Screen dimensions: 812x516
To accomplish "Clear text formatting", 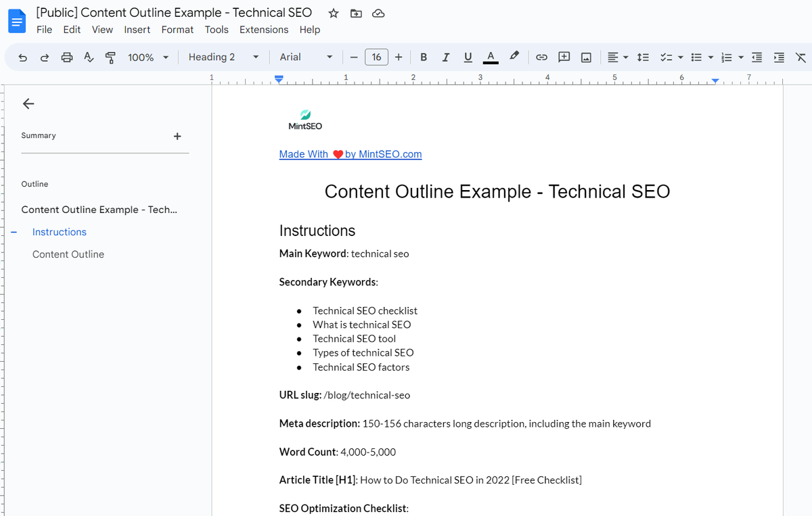I will pyautogui.click(x=800, y=57).
